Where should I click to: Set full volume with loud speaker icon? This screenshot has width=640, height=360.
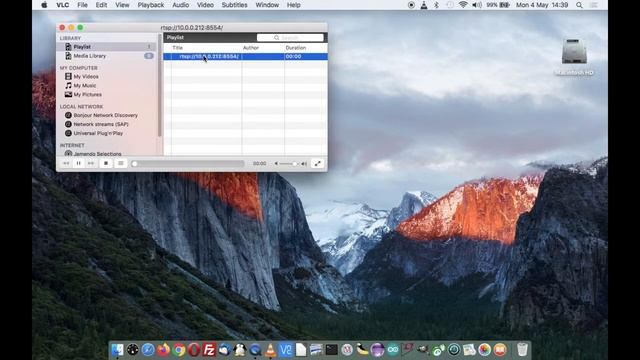click(304, 164)
